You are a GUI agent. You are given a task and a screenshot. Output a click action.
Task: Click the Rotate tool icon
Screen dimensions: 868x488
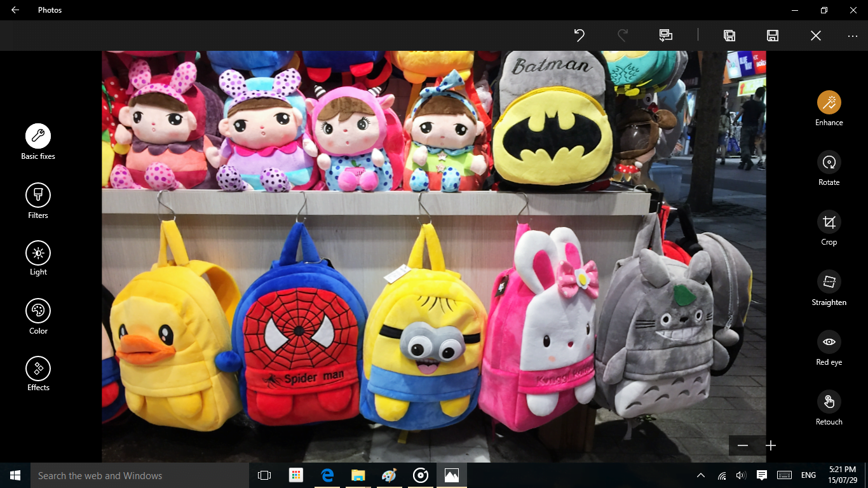point(829,163)
